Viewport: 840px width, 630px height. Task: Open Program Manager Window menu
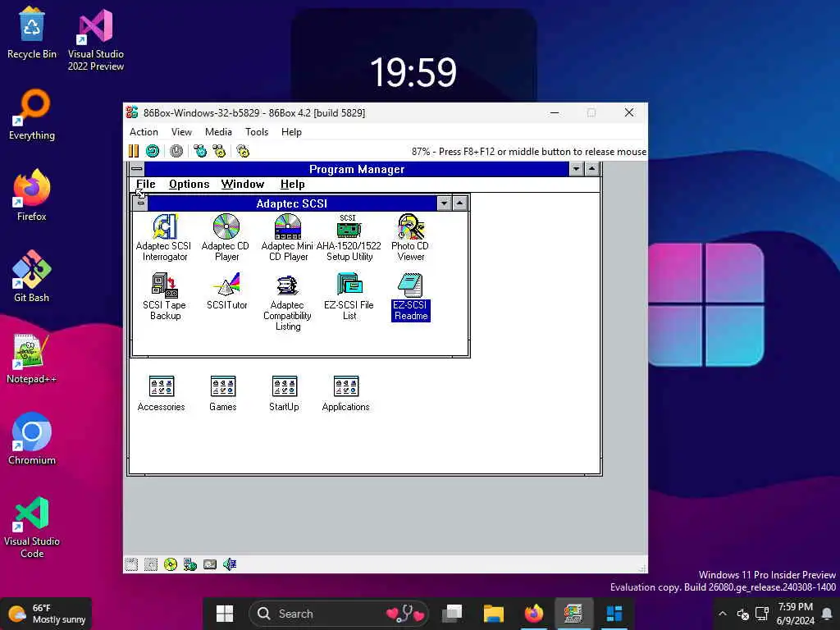pyautogui.click(x=243, y=185)
